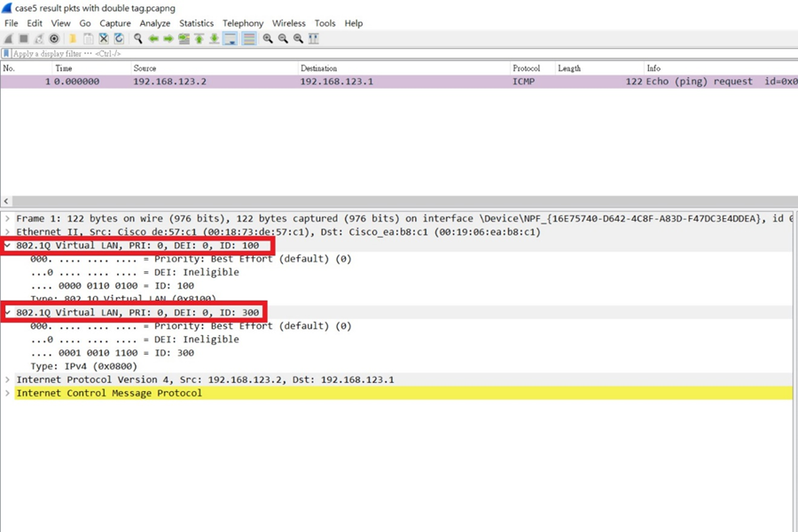Sort packets by Time column header
Image resolution: width=798 pixels, height=532 pixels.
tap(91, 68)
